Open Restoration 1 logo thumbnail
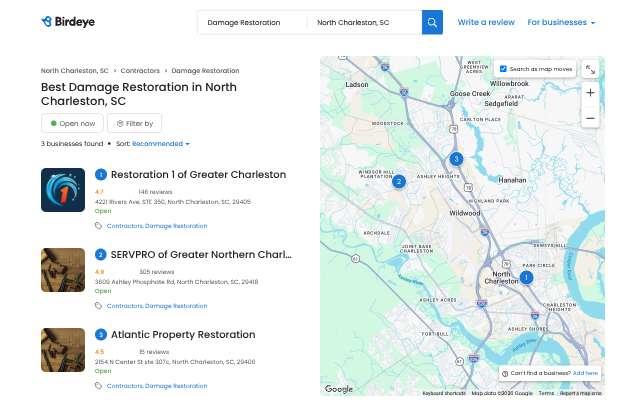The width and height of the screenshot is (640, 400). 63,190
